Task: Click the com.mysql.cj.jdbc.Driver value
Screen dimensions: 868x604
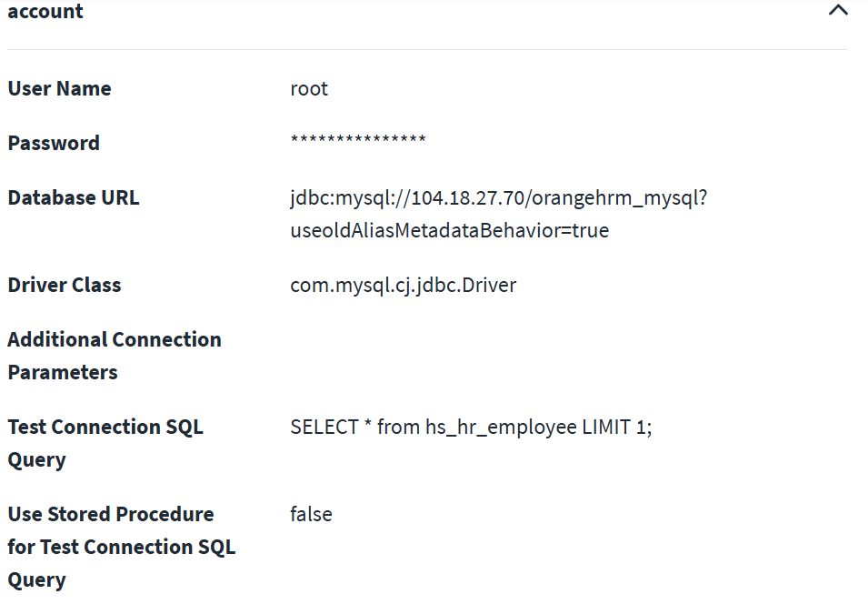Action: (x=403, y=285)
